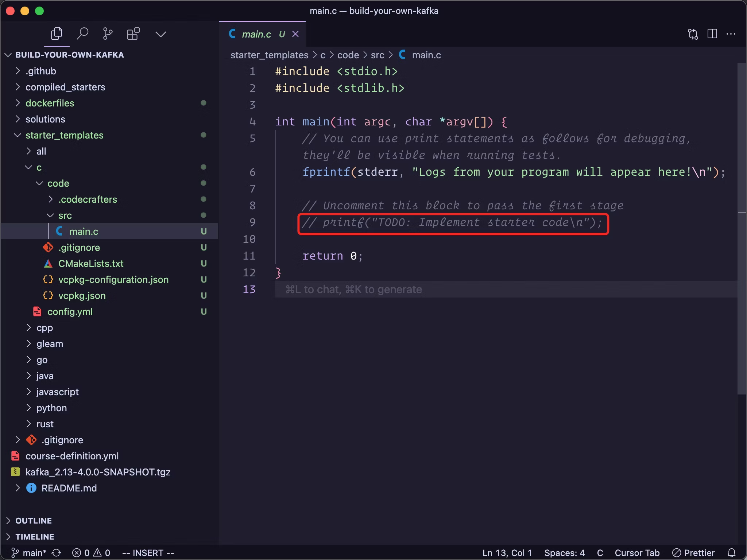Open CMakeLists.txt in explorer

[91, 264]
